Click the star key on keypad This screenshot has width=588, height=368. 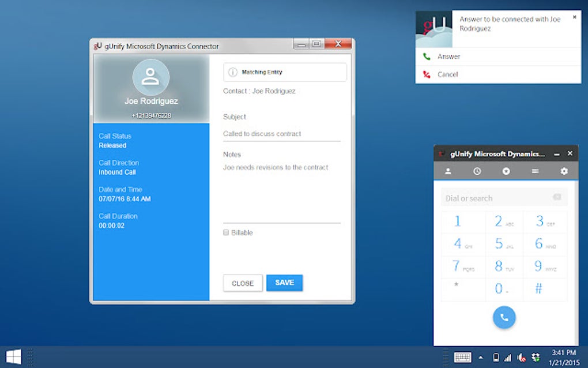pos(463,289)
